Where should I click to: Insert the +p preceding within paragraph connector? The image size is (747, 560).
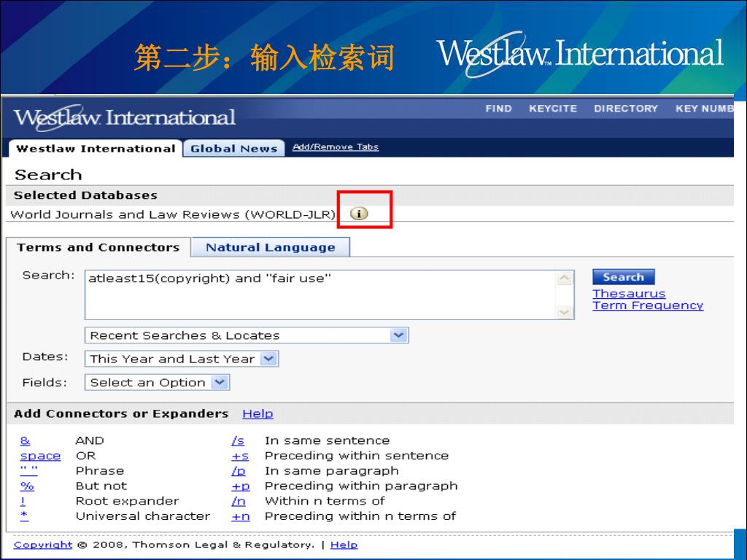pyautogui.click(x=241, y=486)
